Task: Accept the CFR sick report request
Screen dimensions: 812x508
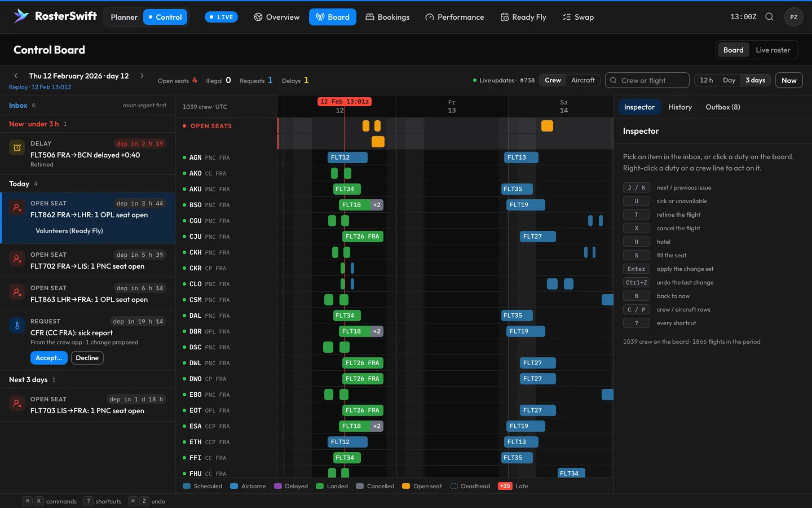Action: coord(48,358)
